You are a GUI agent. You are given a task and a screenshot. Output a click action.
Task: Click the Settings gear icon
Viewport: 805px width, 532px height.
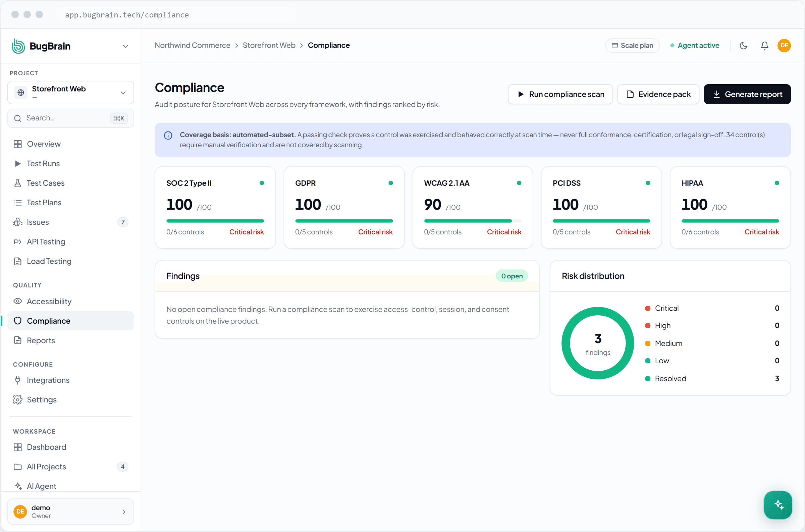point(18,400)
